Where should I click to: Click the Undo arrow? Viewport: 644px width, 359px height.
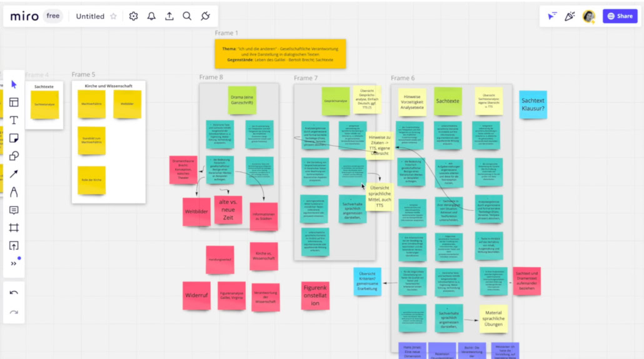(x=14, y=293)
